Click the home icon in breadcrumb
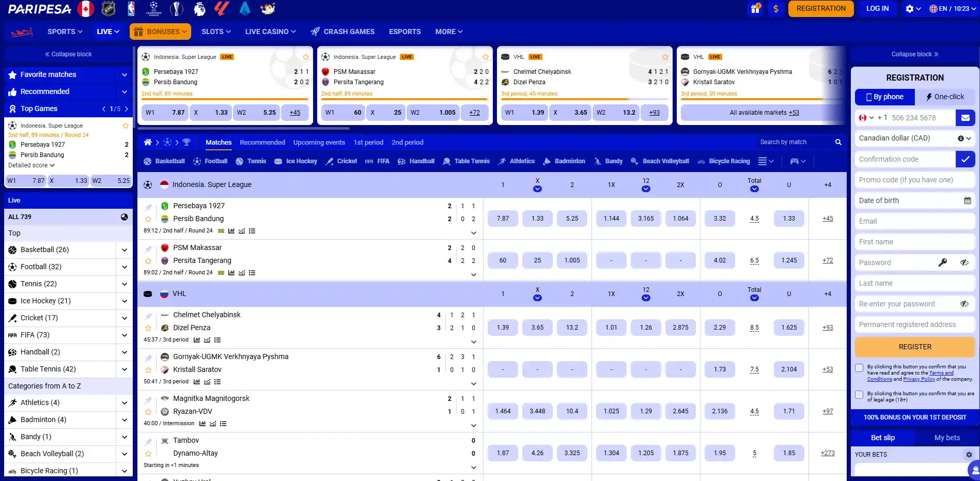 [148, 143]
